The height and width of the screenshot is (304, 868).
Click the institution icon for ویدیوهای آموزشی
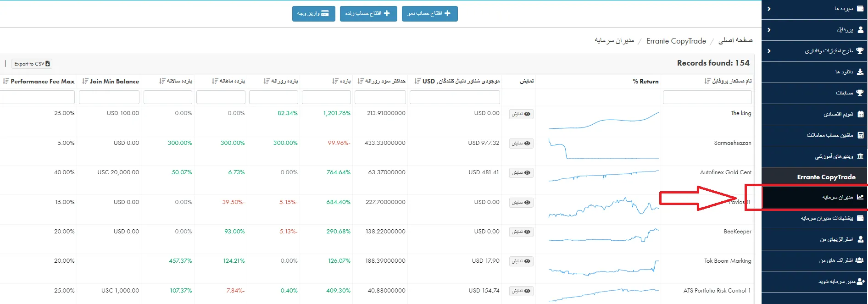pyautogui.click(x=860, y=156)
